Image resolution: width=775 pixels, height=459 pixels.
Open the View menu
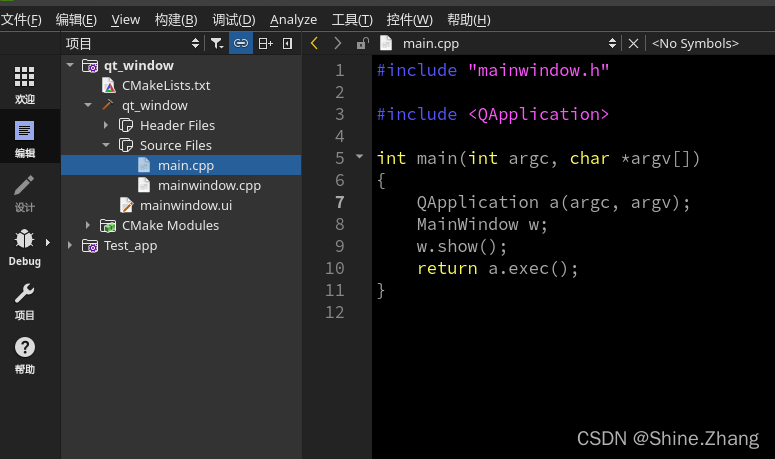(126, 20)
